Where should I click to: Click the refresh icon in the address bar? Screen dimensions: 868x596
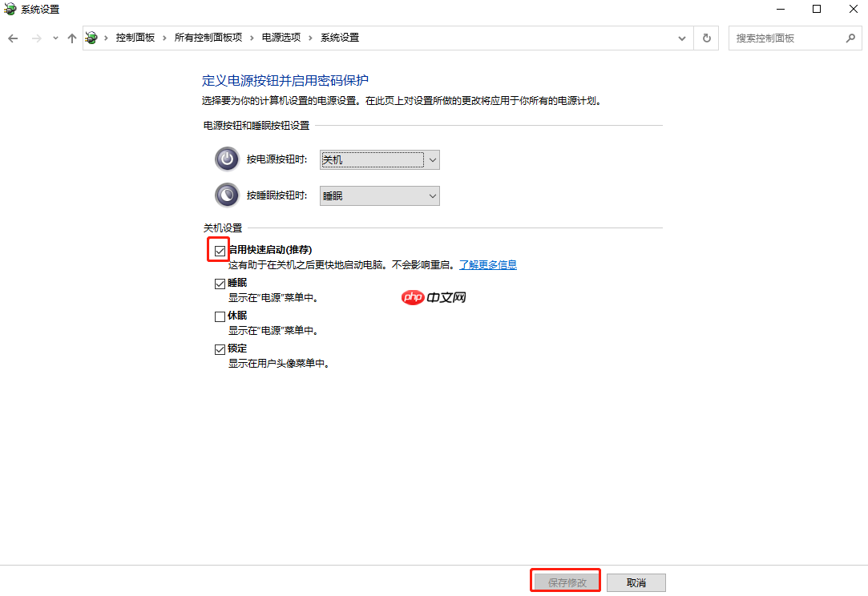[x=705, y=37]
